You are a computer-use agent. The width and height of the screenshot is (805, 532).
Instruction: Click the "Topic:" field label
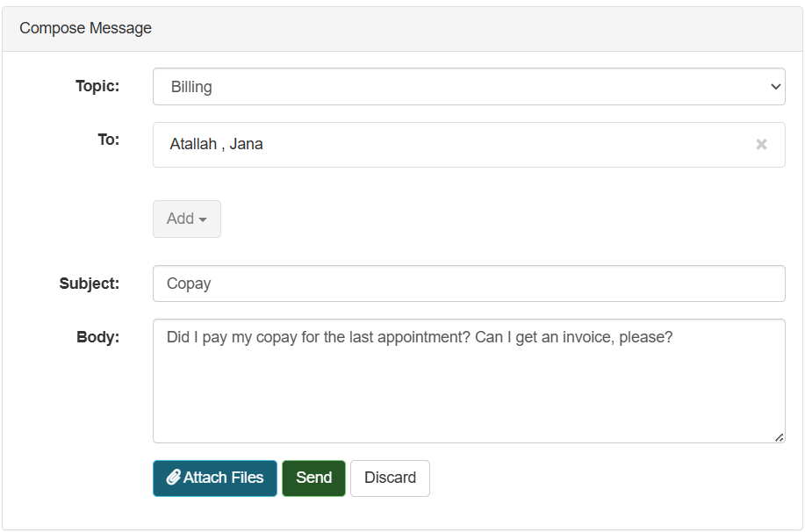(97, 86)
